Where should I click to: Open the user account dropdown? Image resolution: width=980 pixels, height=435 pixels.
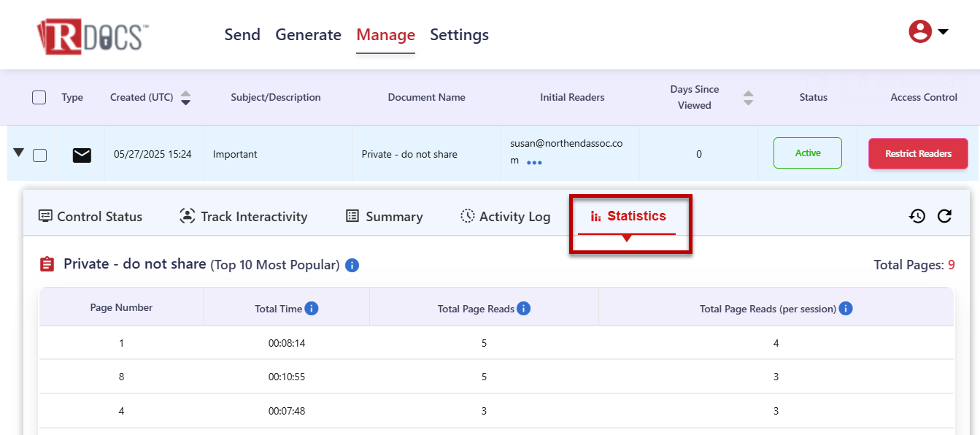point(927,32)
